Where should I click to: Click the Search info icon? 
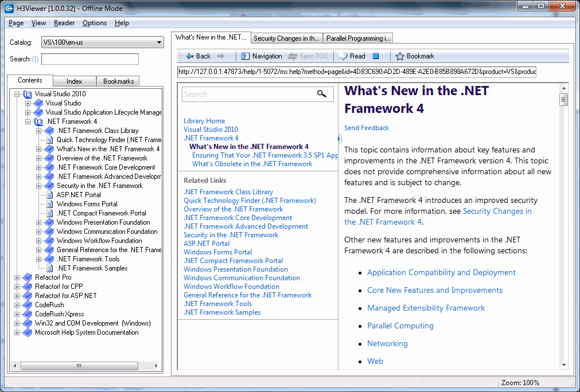(x=36, y=59)
